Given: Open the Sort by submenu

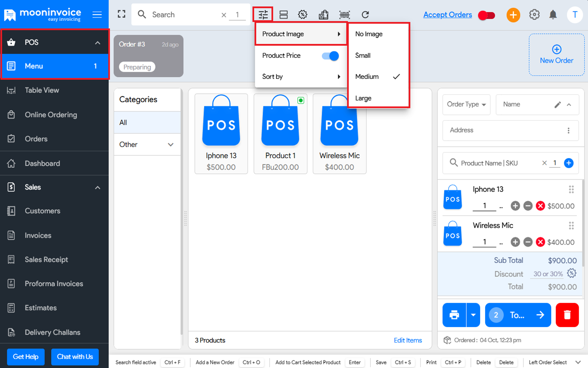Looking at the screenshot, I should [x=301, y=77].
